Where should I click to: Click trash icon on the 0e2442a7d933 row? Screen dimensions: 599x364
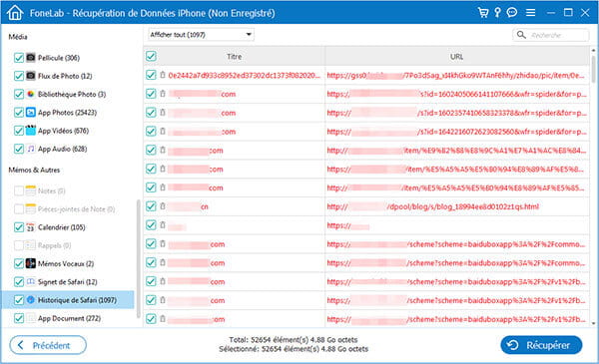pos(163,75)
